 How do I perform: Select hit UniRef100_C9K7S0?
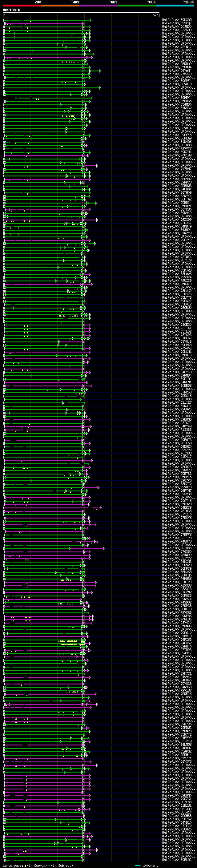pyautogui.click(x=177, y=725)
